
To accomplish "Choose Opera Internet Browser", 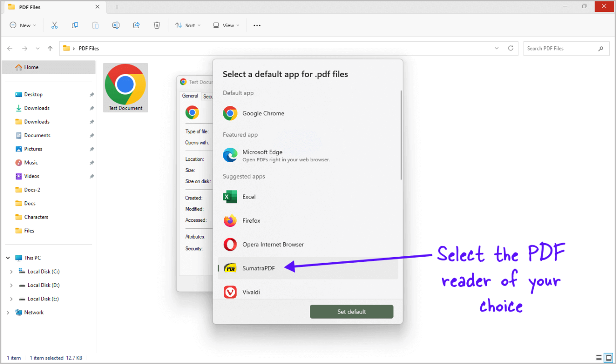I will pos(308,244).
